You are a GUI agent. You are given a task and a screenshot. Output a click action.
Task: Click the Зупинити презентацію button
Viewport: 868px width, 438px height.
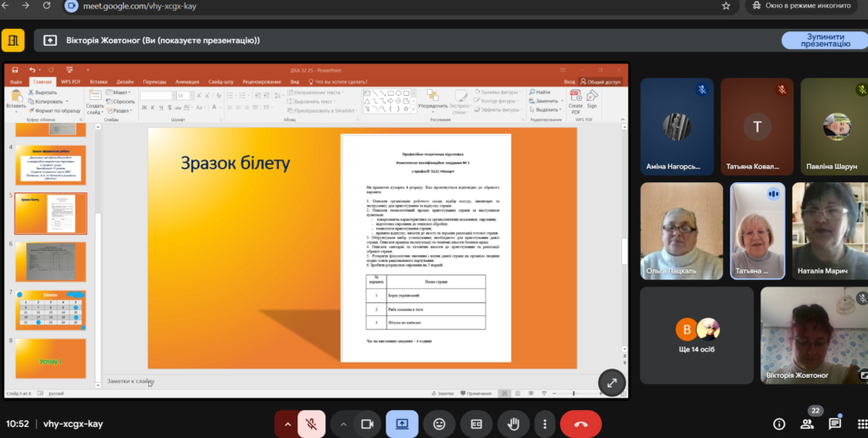point(824,40)
